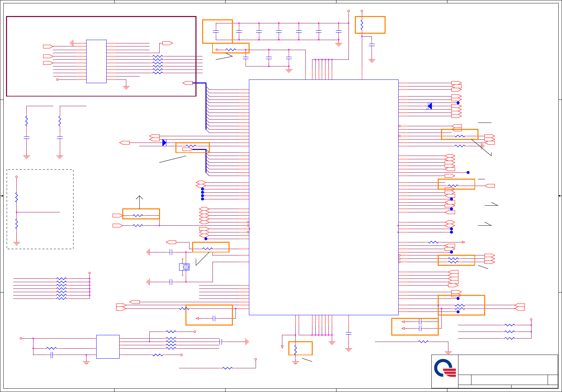Select the lower capacitor beside the crystal
The width and height of the screenshot is (562, 392).
[x=171, y=282]
